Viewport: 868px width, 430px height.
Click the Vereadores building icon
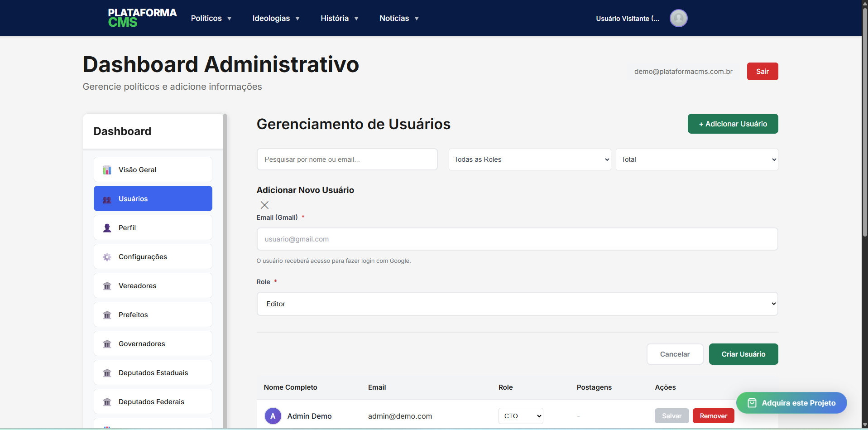(107, 286)
